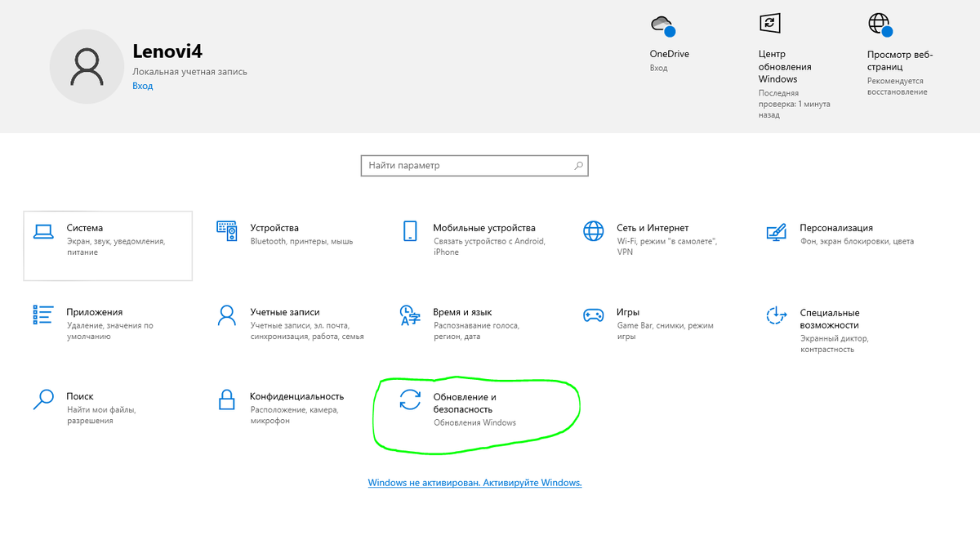Image resolution: width=980 pixels, height=549 pixels.
Task: Click the magnifier in search field
Action: point(578,165)
